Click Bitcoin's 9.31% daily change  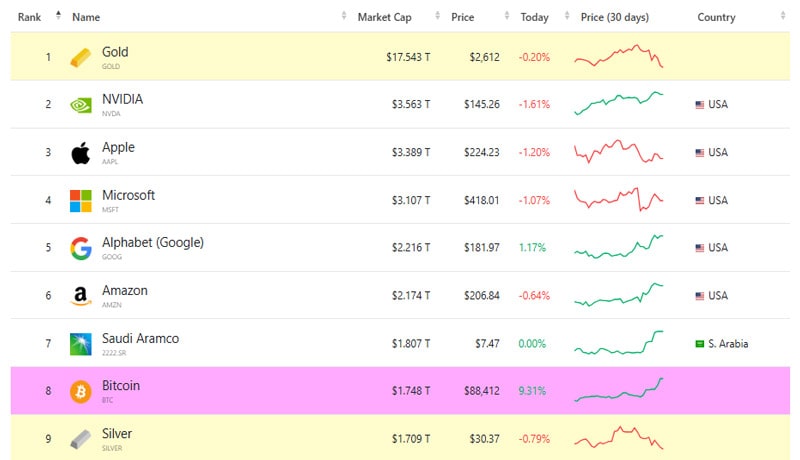click(x=532, y=391)
